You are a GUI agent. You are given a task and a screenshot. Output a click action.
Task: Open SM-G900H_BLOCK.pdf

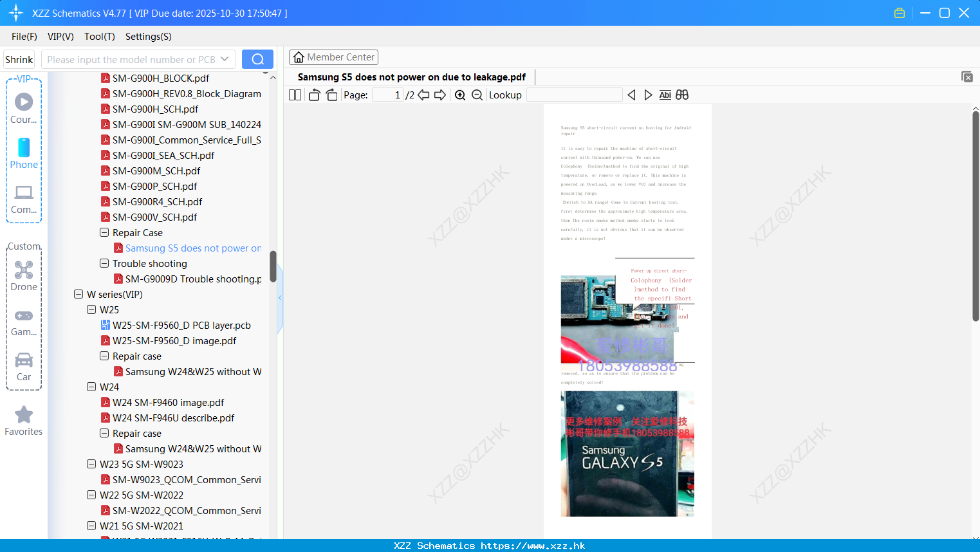[161, 78]
